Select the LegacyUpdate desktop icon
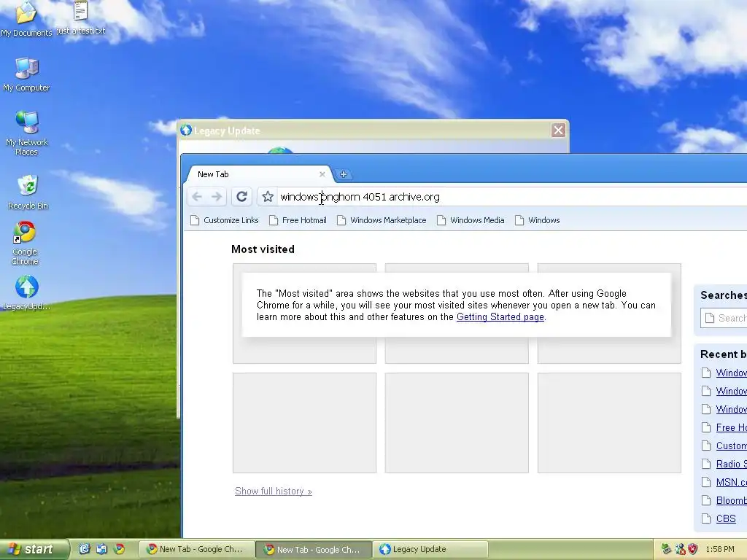 click(27, 293)
